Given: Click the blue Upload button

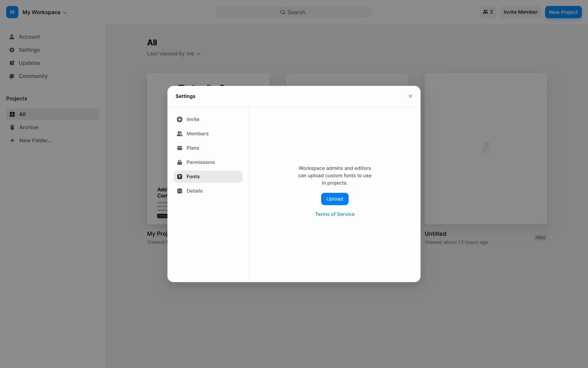Looking at the screenshot, I should (334, 199).
